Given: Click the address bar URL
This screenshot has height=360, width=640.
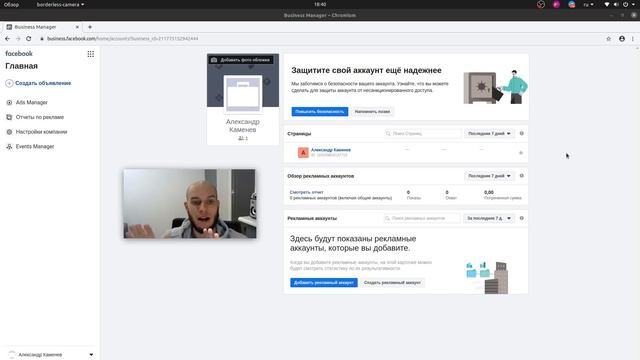Looking at the screenshot, I should [122, 39].
